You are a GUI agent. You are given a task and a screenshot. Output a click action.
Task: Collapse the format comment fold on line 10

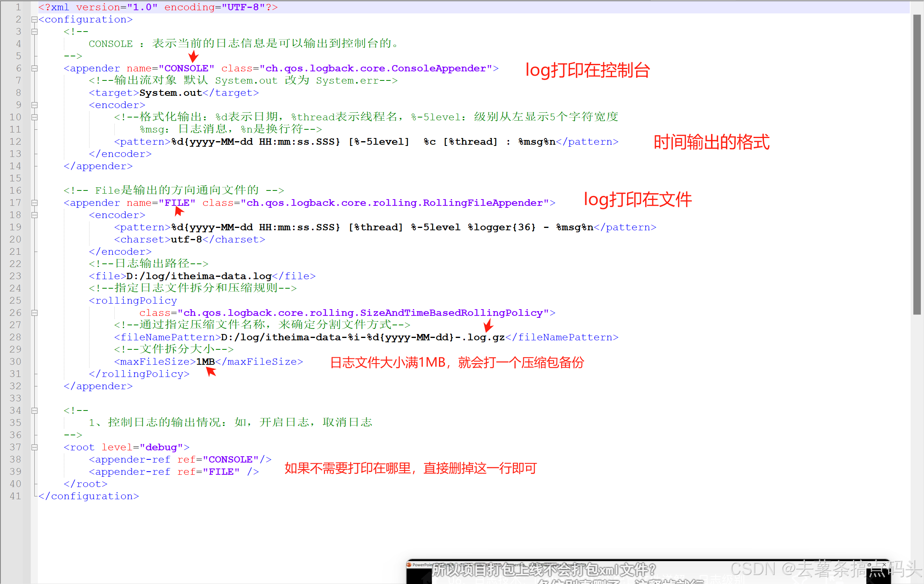click(34, 117)
